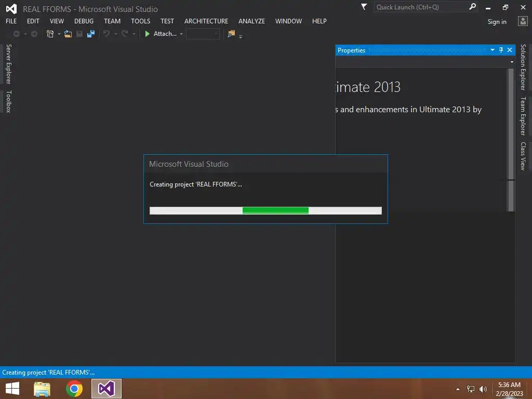Open the TEST menu
Screen dimensions: 532x399
(x=167, y=21)
